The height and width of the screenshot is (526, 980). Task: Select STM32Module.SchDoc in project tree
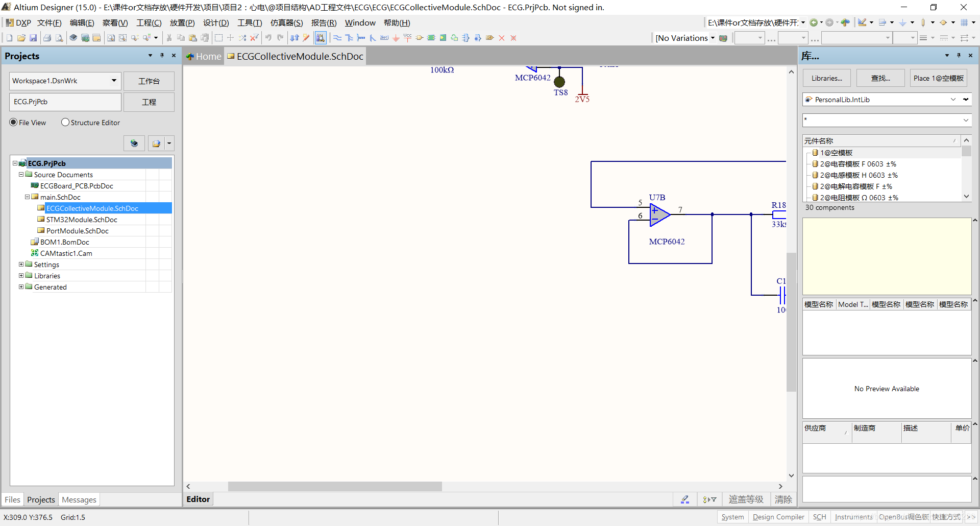coord(82,220)
